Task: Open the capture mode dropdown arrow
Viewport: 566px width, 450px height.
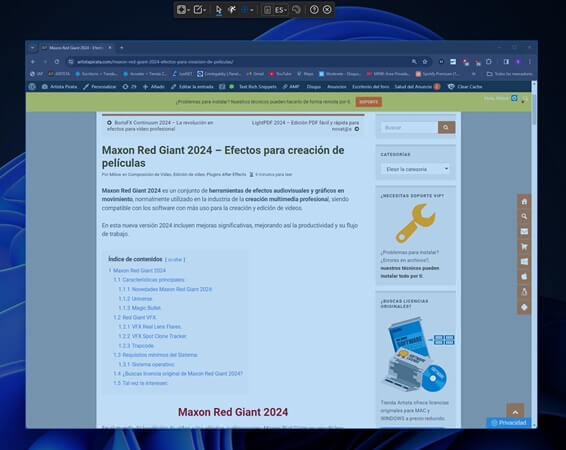Action: (188, 10)
